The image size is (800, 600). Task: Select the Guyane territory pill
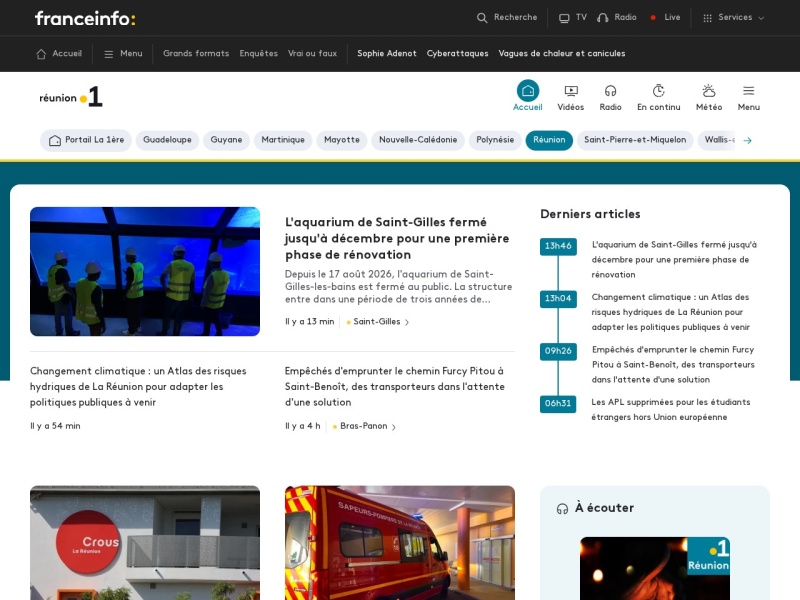coord(227,140)
